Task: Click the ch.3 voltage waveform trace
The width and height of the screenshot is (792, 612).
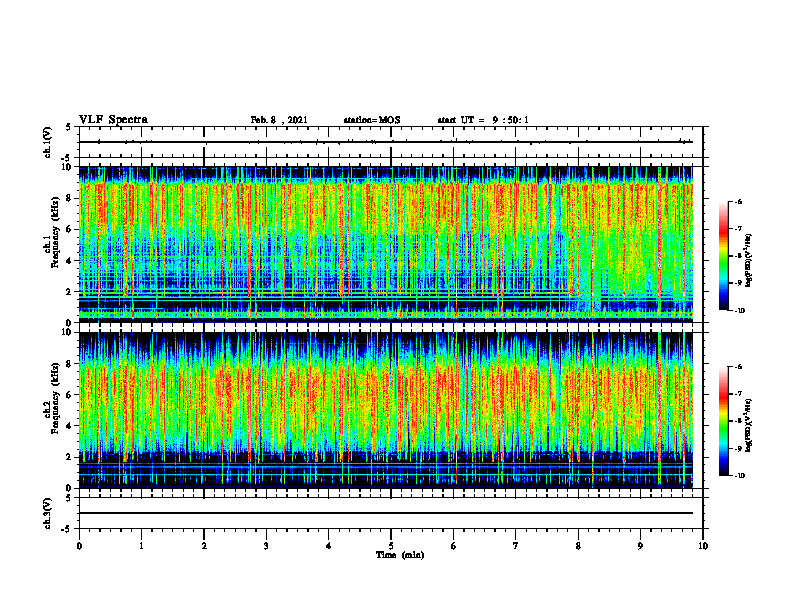Action: (x=386, y=513)
